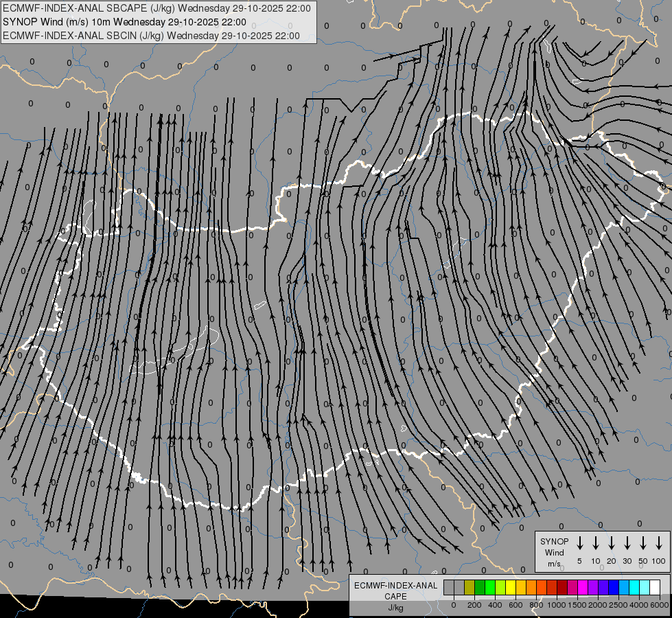Screen dimensions: 672x618
Task: Pick the cyan swatch left of 4000
Action: 635,588
